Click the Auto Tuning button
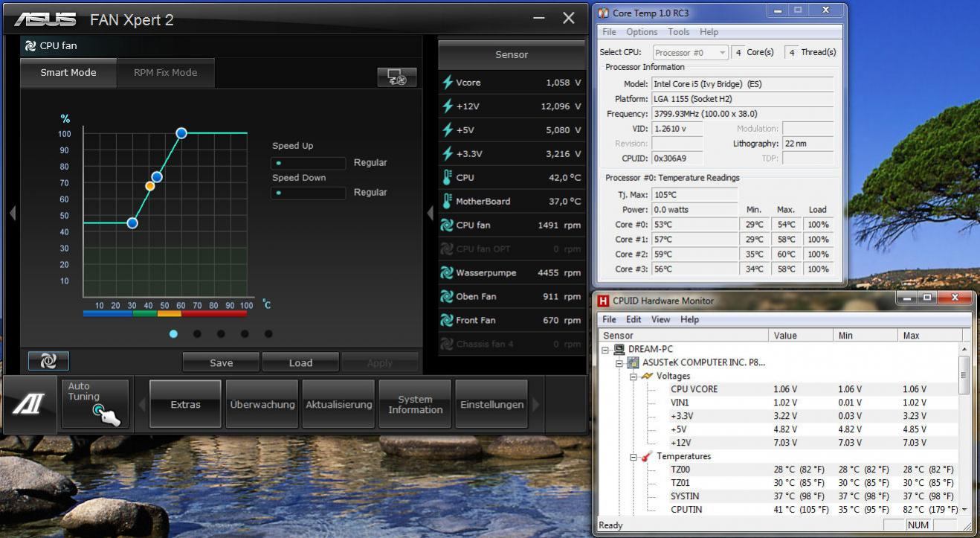The width and height of the screenshot is (980, 538). coord(94,404)
